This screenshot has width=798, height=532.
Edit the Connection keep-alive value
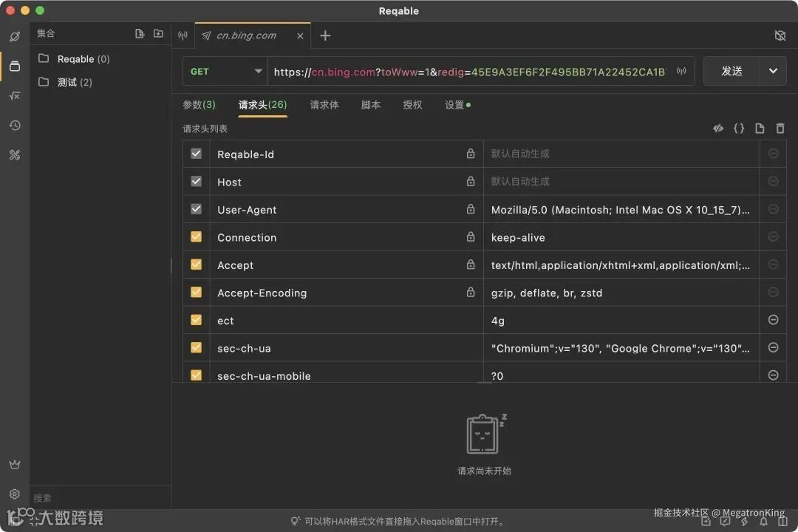[x=621, y=237]
